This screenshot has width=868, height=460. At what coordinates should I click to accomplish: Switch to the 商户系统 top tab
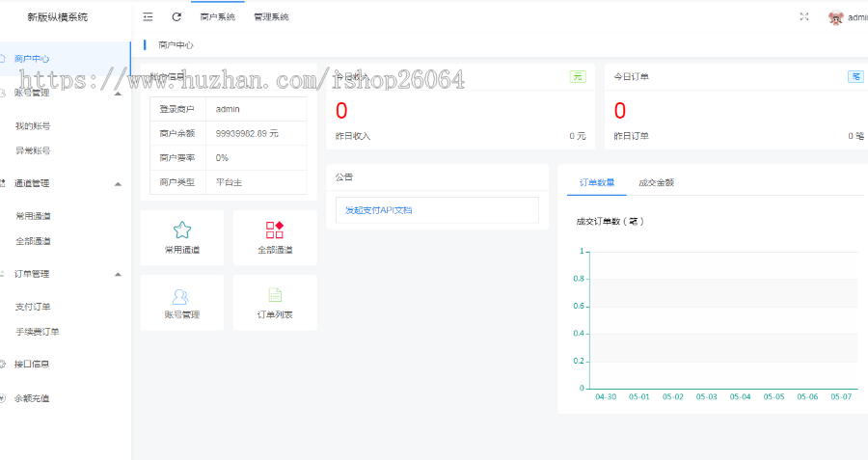coord(218,17)
